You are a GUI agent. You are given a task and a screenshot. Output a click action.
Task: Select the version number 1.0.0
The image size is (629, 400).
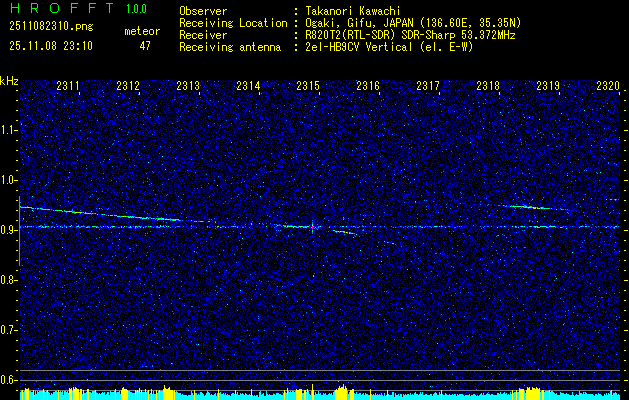pos(136,9)
